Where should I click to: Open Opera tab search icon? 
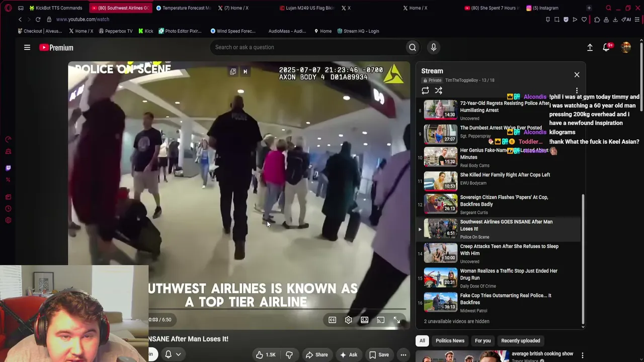[x=608, y=8]
